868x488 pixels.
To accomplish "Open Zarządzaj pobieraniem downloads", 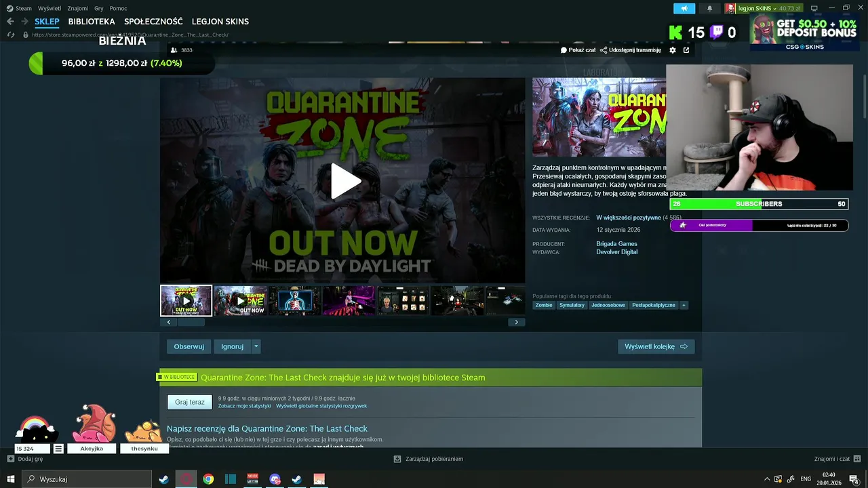I will point(429,459).
